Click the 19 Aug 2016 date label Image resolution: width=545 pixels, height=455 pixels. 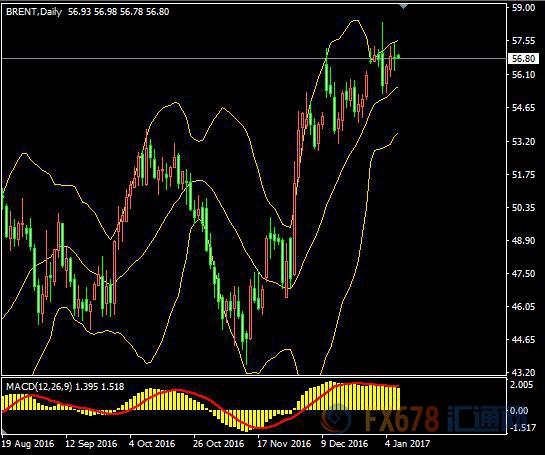pos(28,444)
